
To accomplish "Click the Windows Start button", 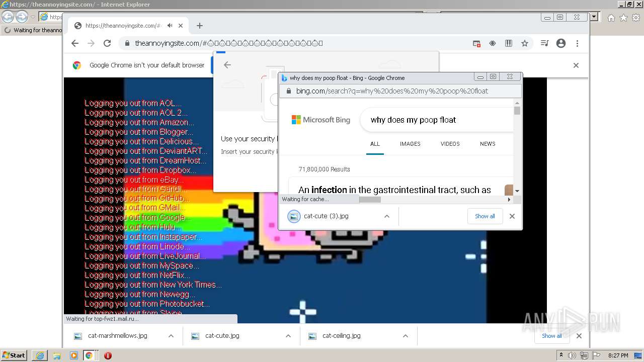I will point(14,355).
